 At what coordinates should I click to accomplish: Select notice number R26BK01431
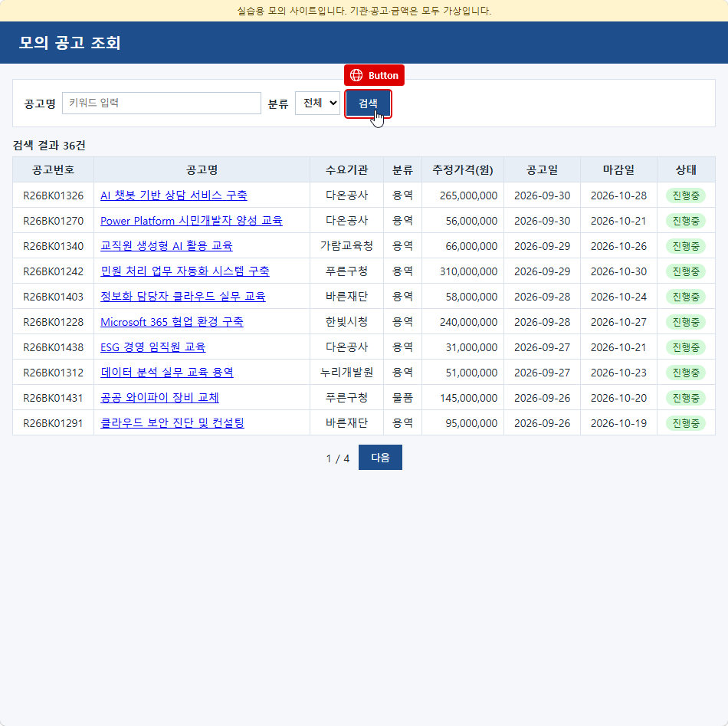pos(54,398)
